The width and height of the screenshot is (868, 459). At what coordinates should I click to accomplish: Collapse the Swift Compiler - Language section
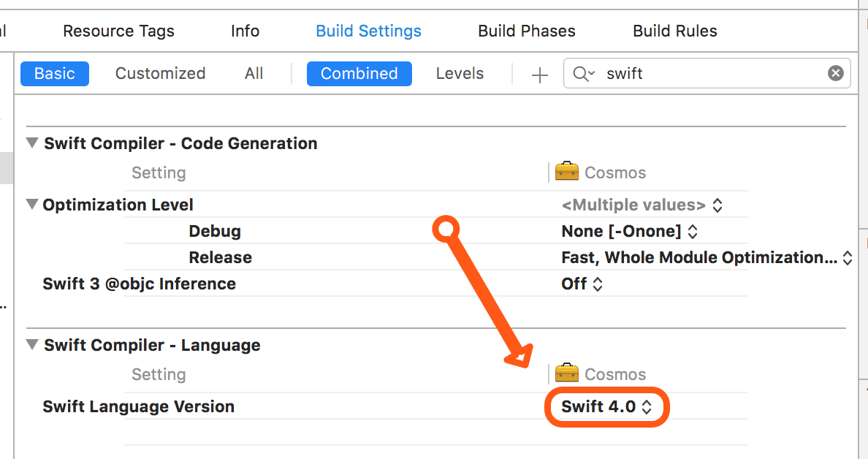(31, 345)
